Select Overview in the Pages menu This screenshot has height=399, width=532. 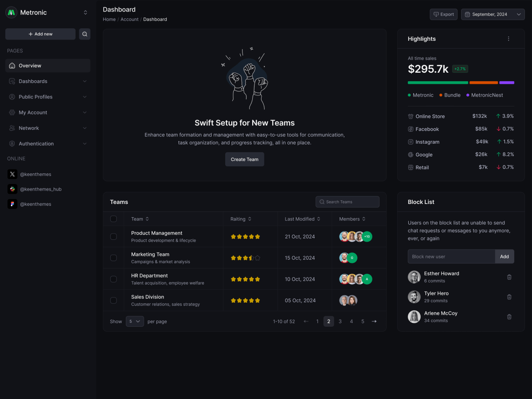[47, 65]
